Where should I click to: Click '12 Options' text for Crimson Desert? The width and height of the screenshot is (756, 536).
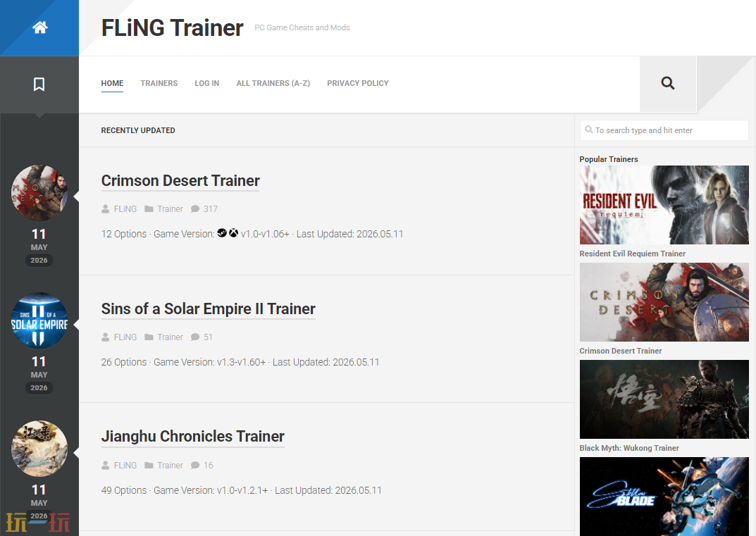point(124,234)
